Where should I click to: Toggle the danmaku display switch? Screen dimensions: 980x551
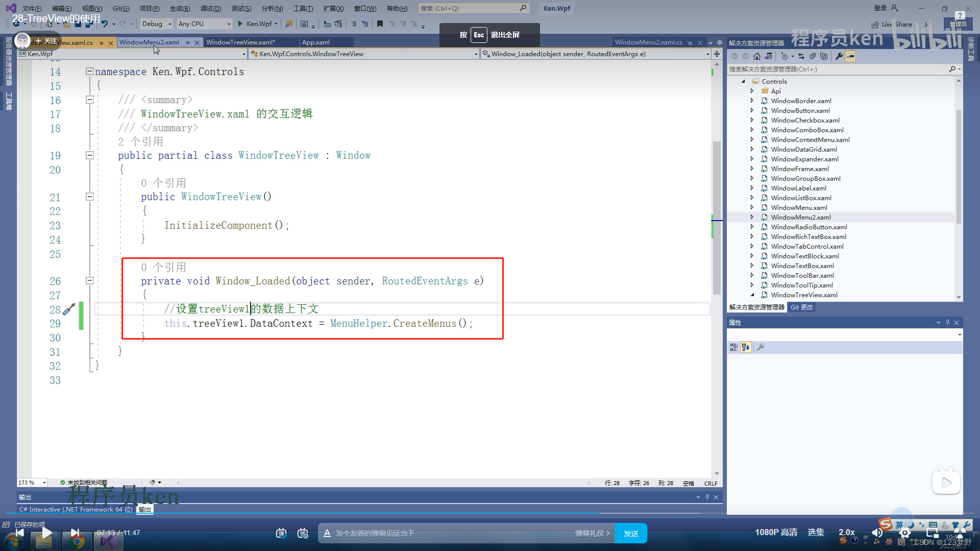(281, 533)
